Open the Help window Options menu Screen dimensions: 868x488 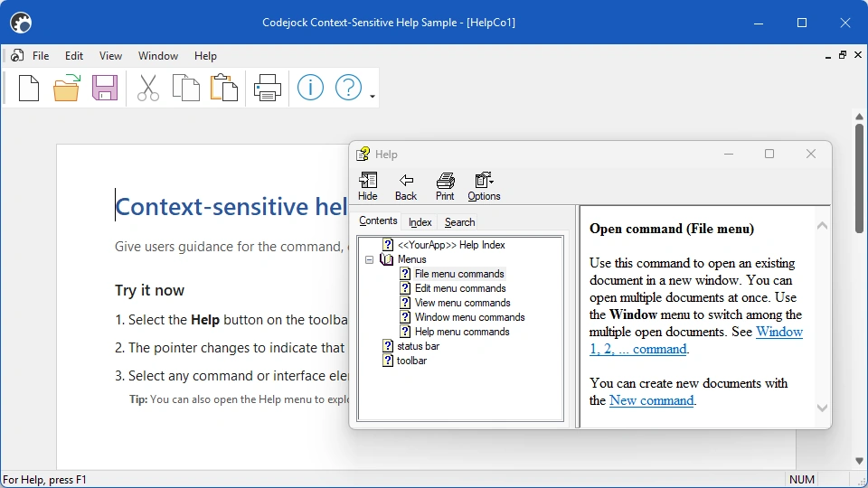pyautogui.click(x=484, y=186)
